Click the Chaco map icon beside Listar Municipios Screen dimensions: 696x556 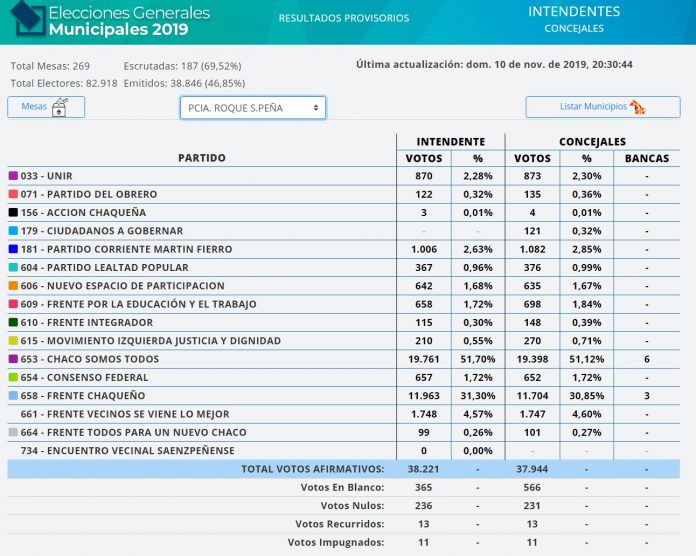point(637,107)
